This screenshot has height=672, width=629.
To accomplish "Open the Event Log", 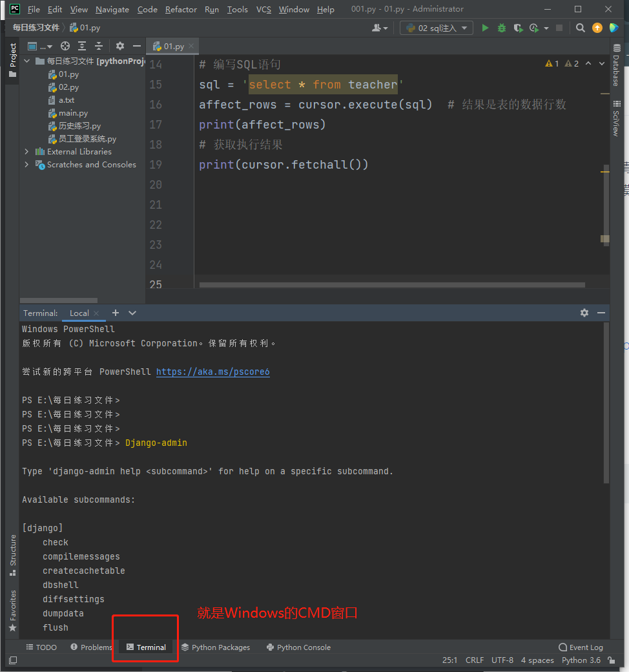I will pyautogui.click(x=581, y=647).
